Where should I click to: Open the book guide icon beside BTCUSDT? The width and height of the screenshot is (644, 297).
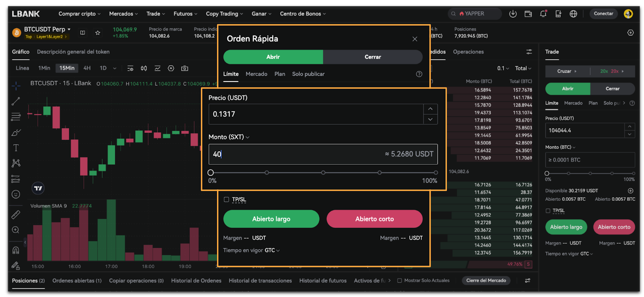point(83,33)
